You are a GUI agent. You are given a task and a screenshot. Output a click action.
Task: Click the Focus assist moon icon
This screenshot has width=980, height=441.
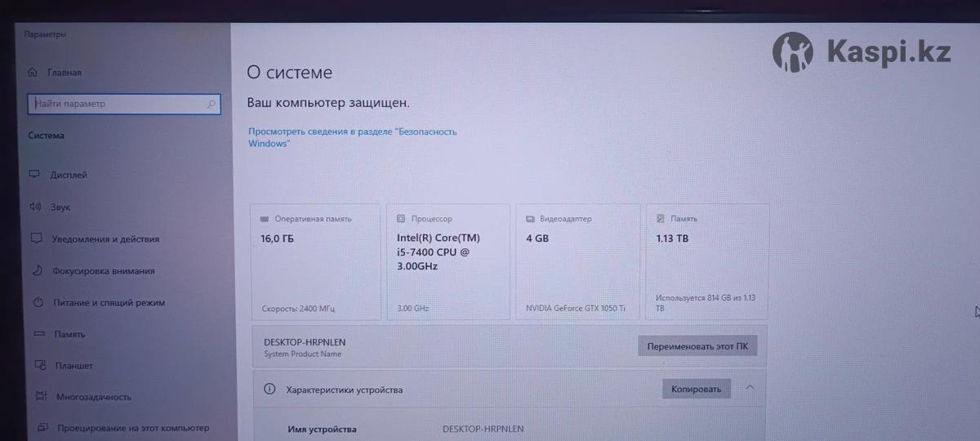37,270
